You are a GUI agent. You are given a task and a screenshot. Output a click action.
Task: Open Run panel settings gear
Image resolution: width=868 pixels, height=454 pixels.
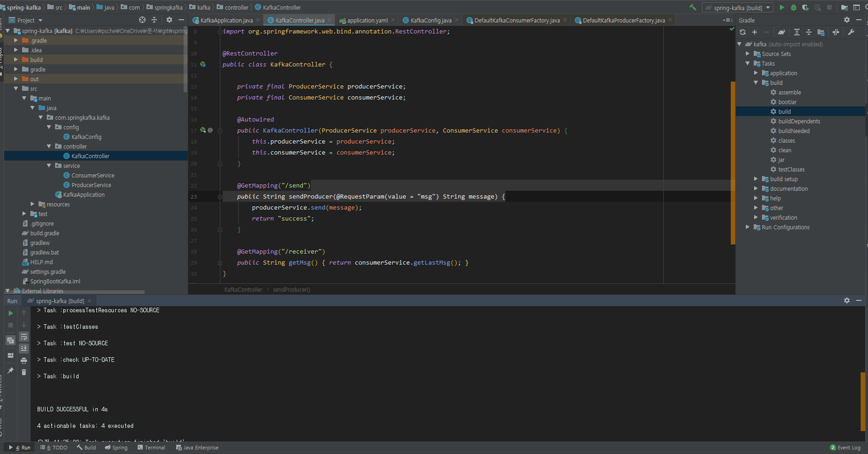pyautogui.click(x=847, y=300)
